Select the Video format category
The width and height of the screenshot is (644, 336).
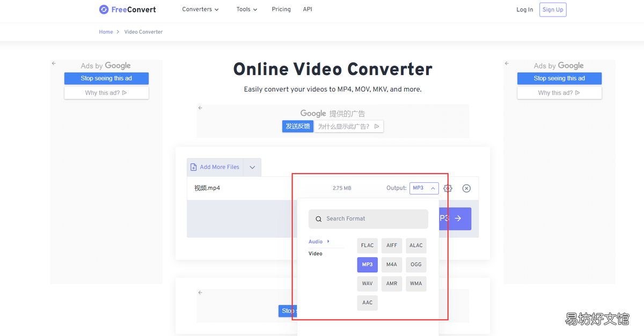pos(316,253)
